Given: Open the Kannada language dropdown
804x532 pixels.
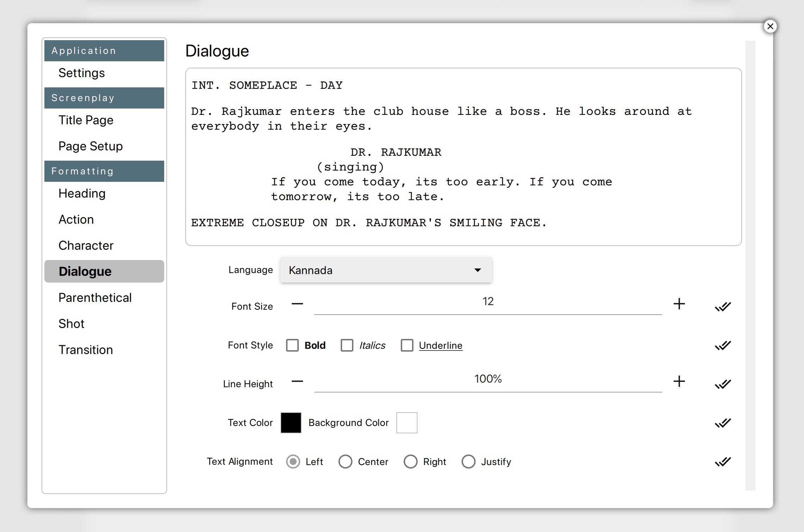Looking at the screenshot, I should click(386, 270).
